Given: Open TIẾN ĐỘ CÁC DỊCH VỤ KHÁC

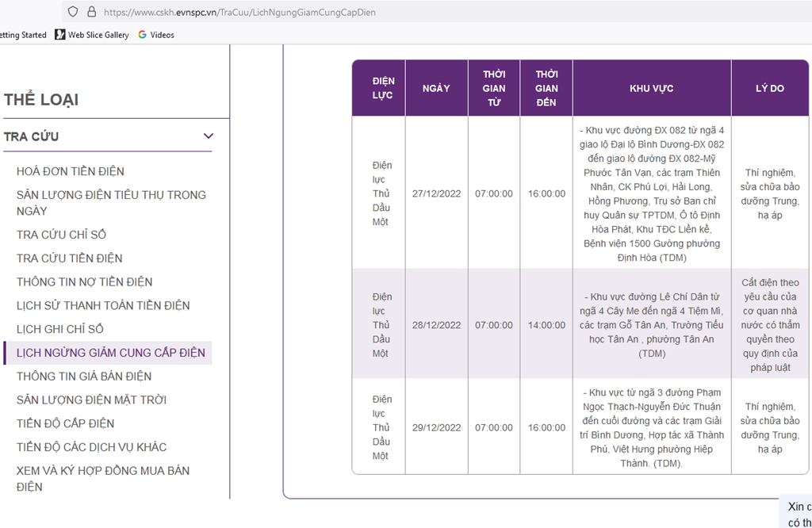Looking at the screenshot, I should click(91, 447).
